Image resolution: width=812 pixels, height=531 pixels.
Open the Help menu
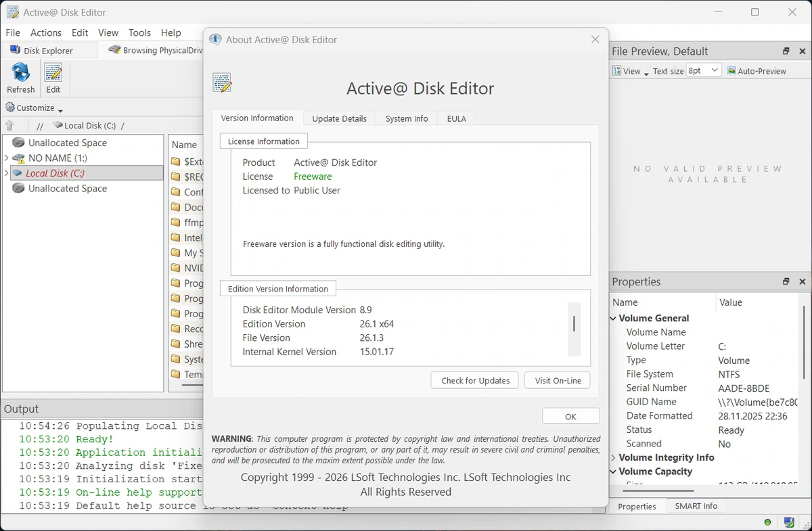(x=171, y=32)
